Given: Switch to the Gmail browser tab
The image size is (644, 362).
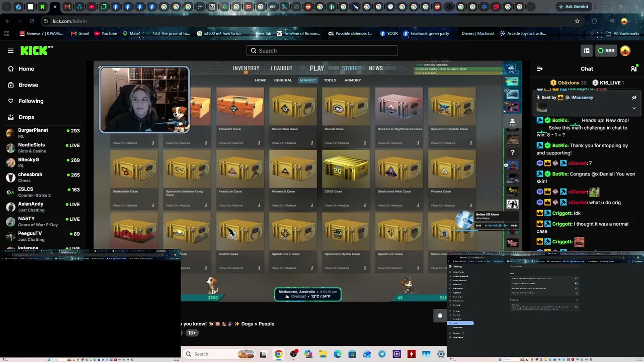Looking at the screenshot, I should pos(67,7).
